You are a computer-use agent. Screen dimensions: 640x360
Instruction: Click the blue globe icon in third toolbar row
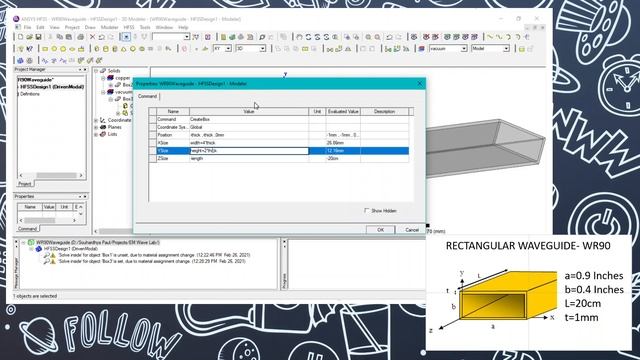tap(20, 60)
